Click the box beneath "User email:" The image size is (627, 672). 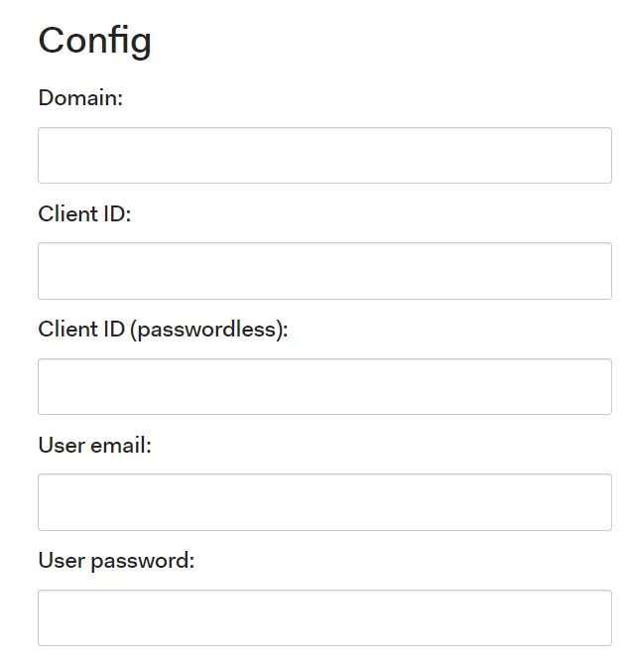click(324, 502)
